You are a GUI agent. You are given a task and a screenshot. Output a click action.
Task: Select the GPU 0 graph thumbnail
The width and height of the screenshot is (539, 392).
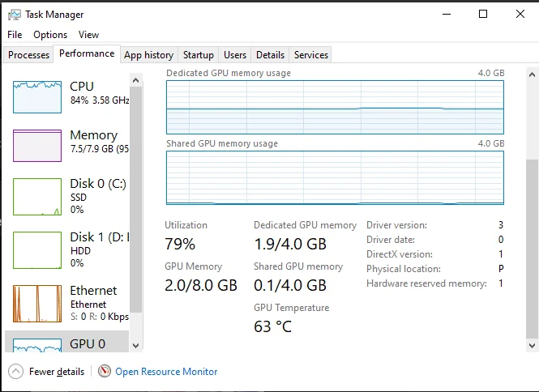[x=37, y=345]
